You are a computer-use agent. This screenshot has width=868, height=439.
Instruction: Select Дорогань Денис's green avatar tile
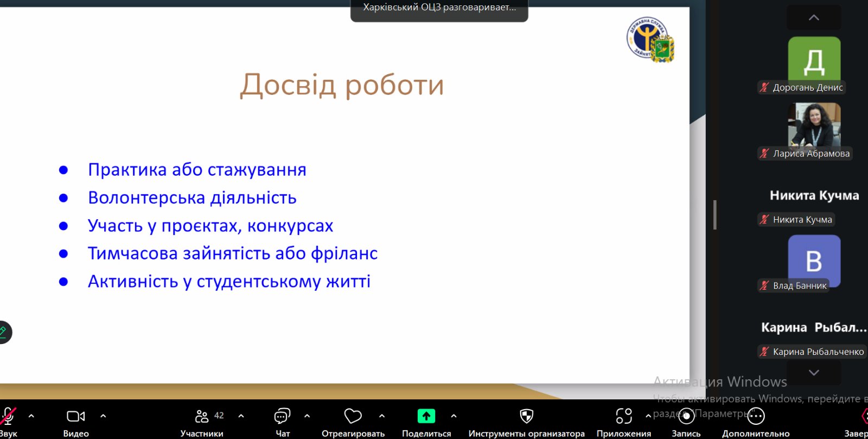814,60
